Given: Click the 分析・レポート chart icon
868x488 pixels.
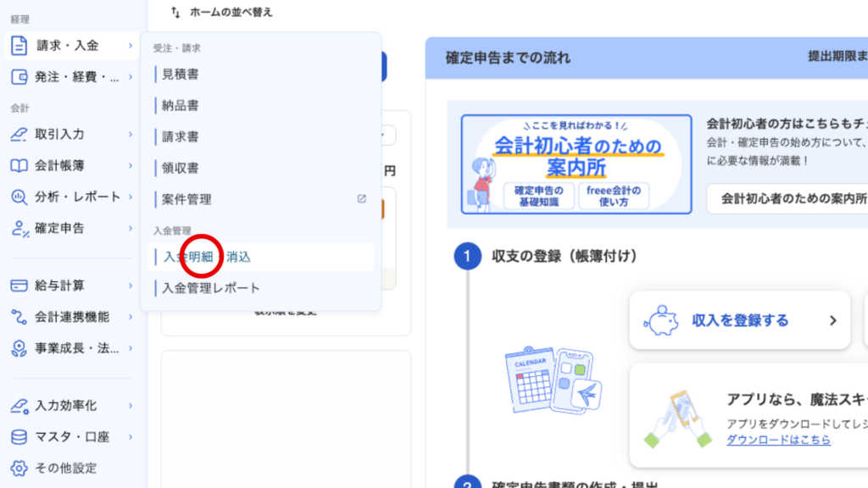Looking at the screenshot, I should pyautogui.click(x=19, y=197).
